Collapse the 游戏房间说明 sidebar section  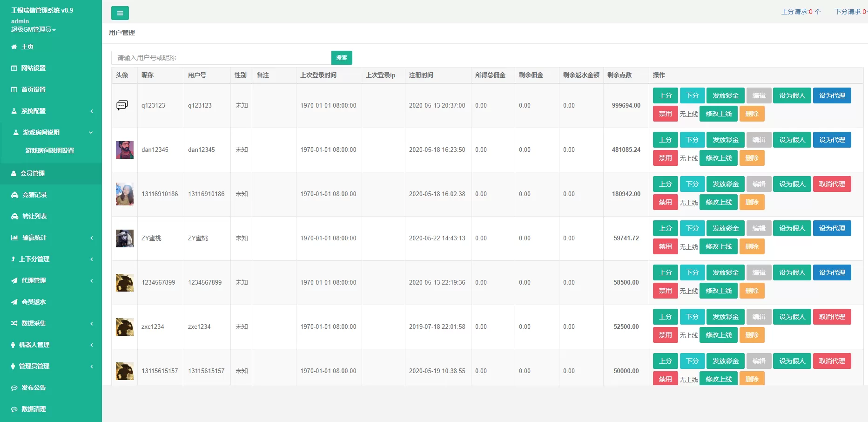click(x=91, y=132)
